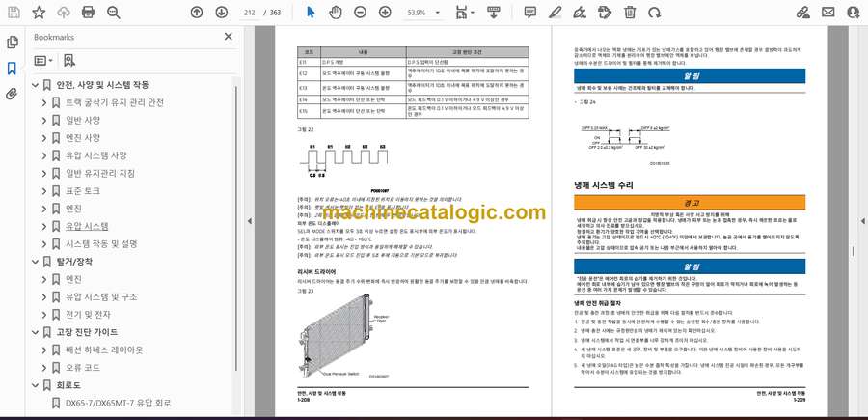The width and height of the screenshot is (868, 420).
Task: Jump to the 오류 코드 bookmark
Action: 83,368
